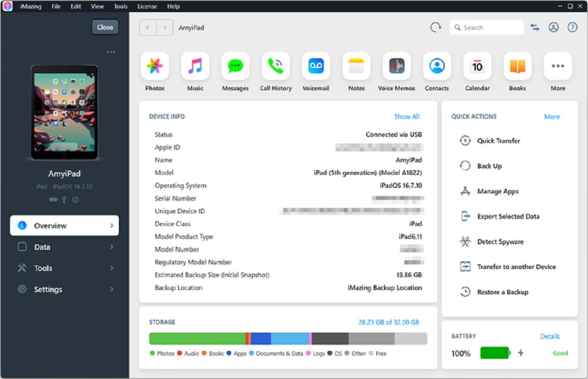Open the account profile icon
This screenshot has width=588, height=379.
point(554,28)
